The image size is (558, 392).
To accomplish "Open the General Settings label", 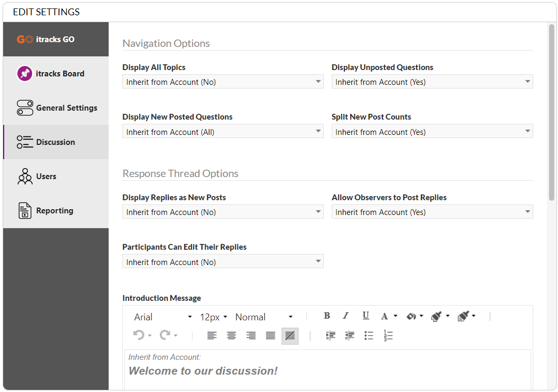I will 66,107.
